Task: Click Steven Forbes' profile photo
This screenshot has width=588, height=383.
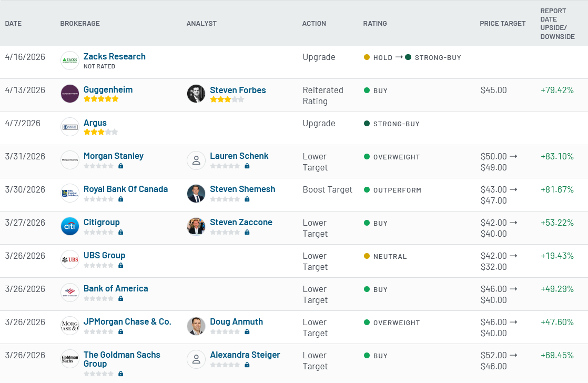Action: click(196, 94)
